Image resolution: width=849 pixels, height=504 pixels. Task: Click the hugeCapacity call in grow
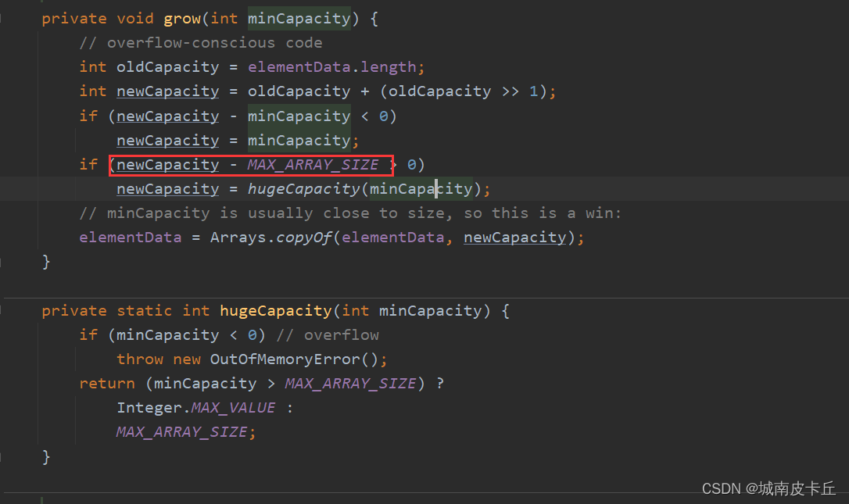click(x=304, y=189)
